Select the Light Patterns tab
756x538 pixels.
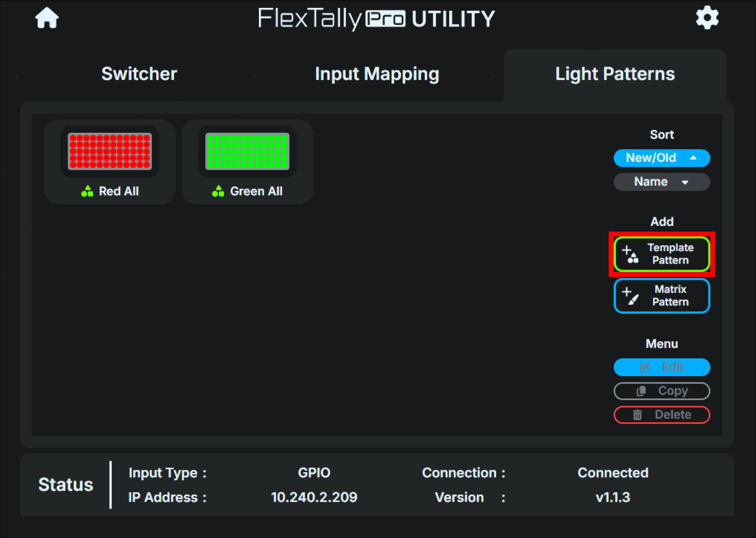click(x=615, y=74)
